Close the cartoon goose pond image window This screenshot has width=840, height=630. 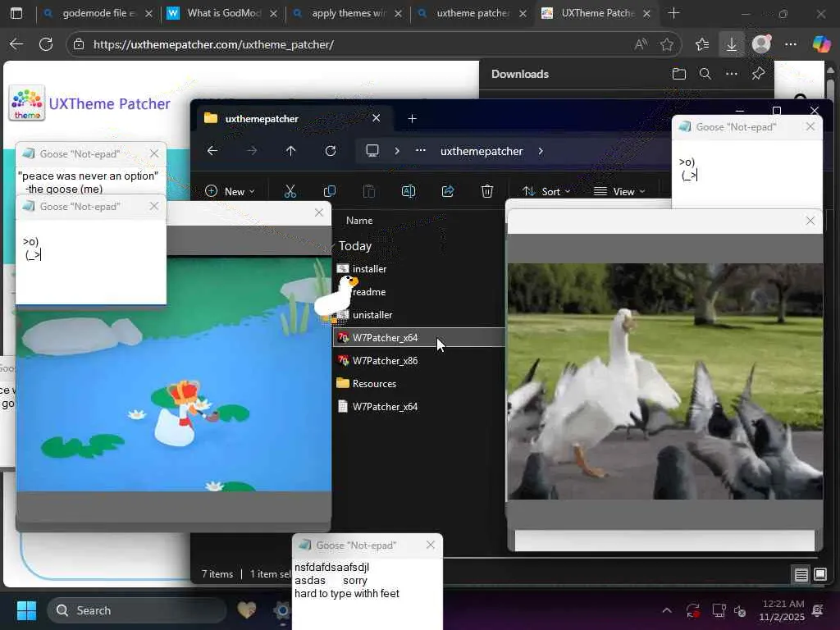[x=319, y=212]
